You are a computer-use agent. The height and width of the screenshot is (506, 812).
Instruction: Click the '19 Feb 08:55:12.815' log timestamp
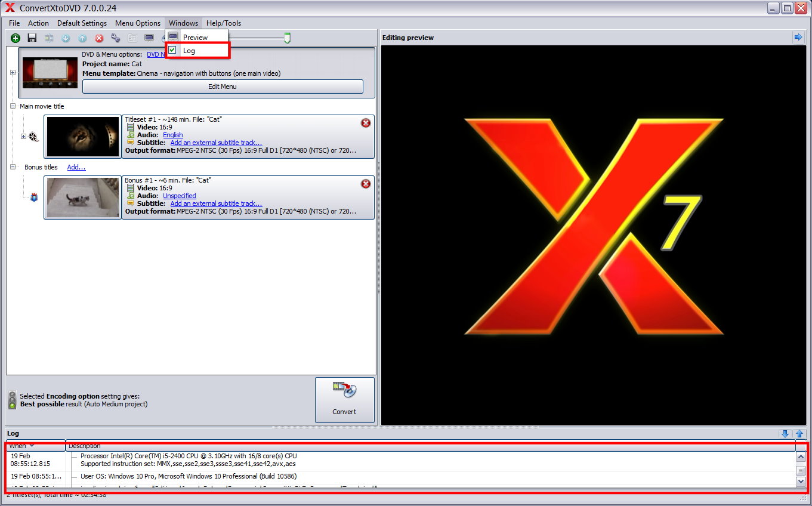point(30,459)
